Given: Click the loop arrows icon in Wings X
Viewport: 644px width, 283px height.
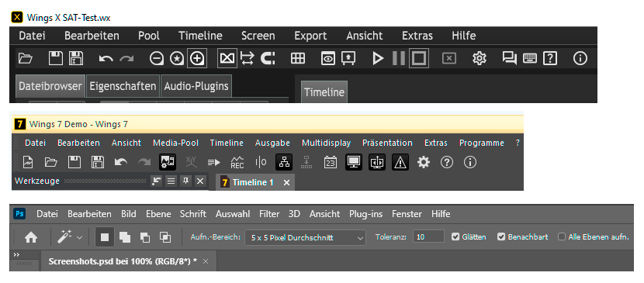Looking at the screenshot, I should 248,59.
